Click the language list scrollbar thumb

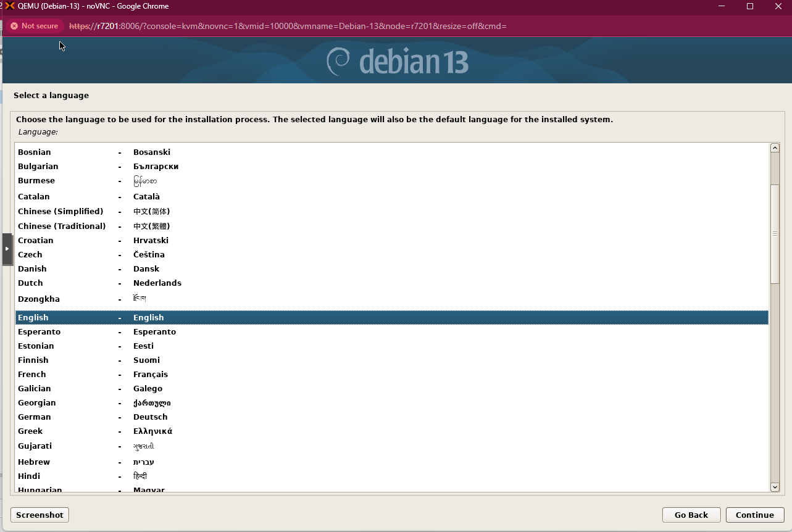pos(775,233)
